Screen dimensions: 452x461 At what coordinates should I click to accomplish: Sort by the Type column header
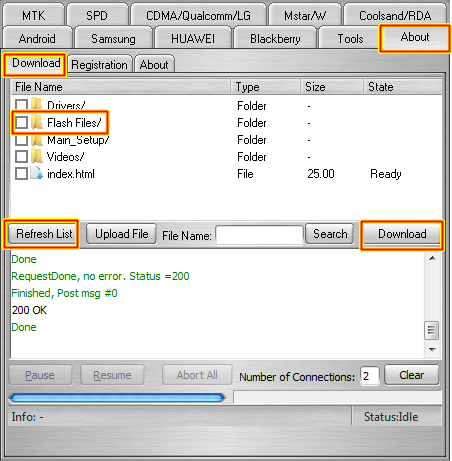pyautogui.click(x=266, y=87)
